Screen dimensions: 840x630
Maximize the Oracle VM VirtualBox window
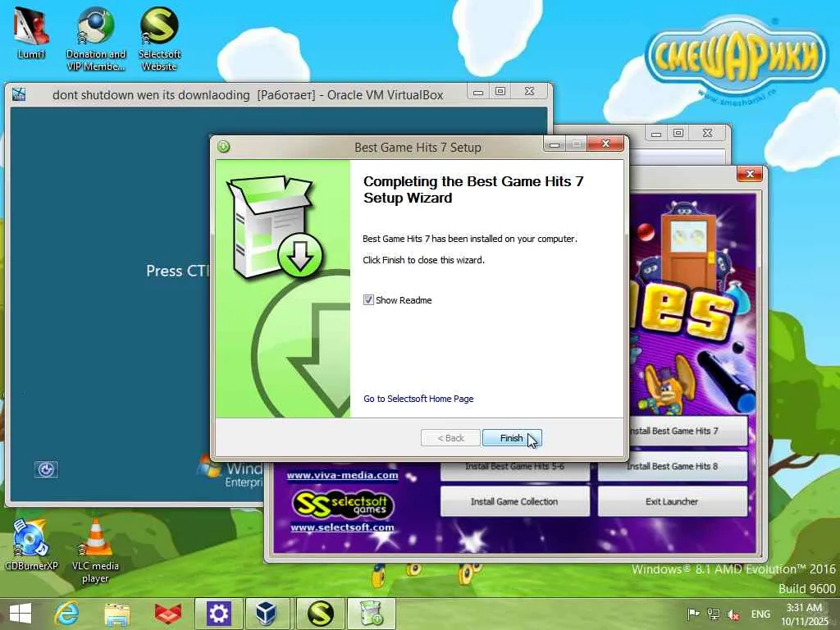click(500, 91)
